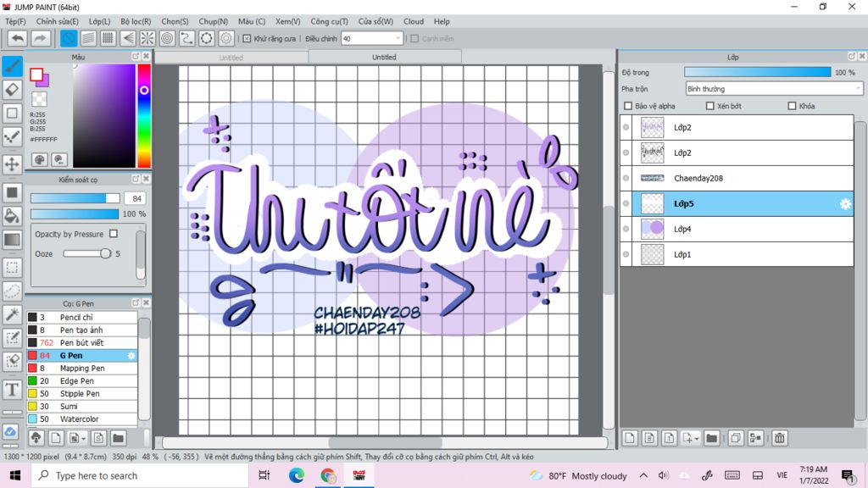Select the Magic Wand tool
868x488 pixels.
point(12,314)
